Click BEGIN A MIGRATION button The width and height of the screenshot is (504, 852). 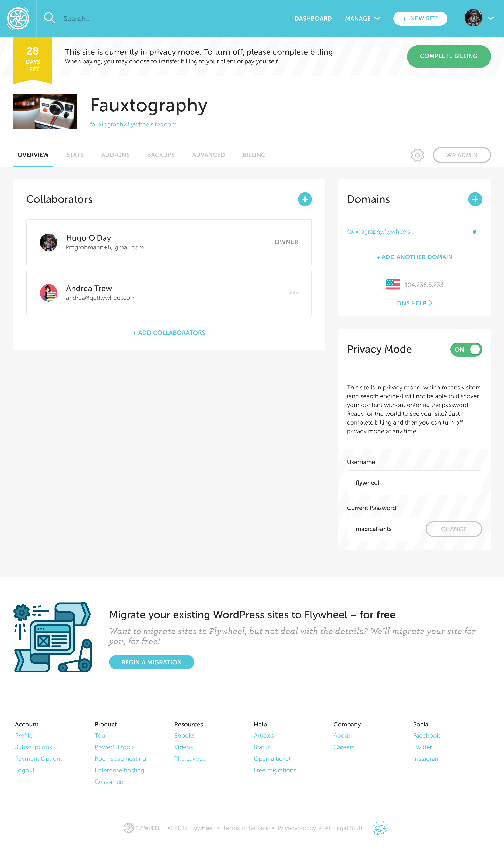[x=152, y=662]
